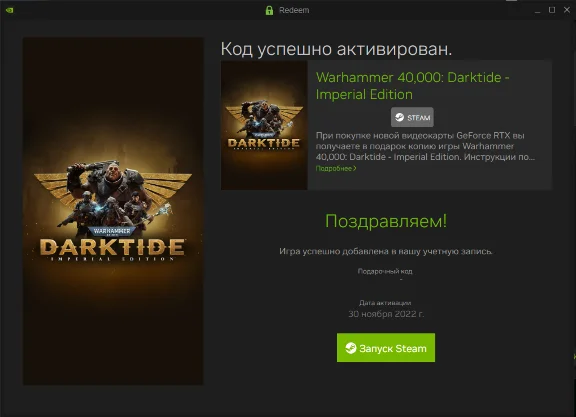Click the game title Warhammer 40,000: Darktide link
This screenshot has height=417, width=576.
coord(413,86)
